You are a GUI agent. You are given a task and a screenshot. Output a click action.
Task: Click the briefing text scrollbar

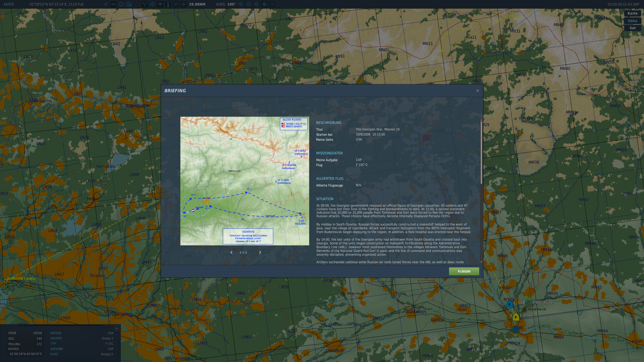[481, 153]
